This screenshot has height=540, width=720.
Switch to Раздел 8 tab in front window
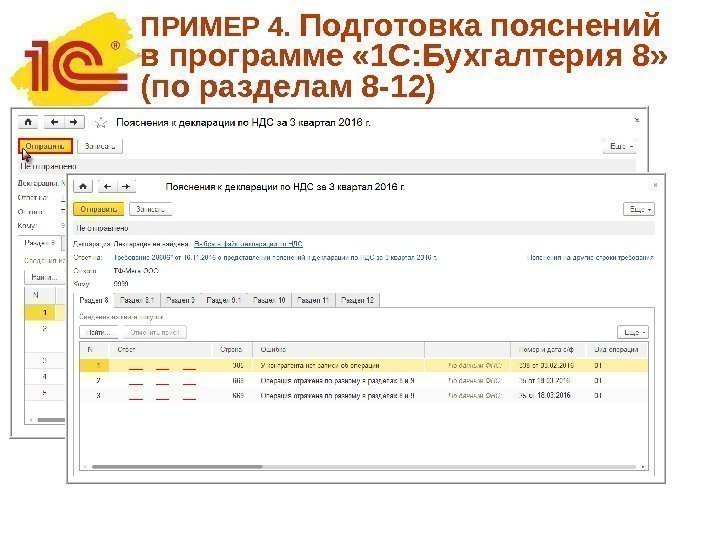[94, 300]
